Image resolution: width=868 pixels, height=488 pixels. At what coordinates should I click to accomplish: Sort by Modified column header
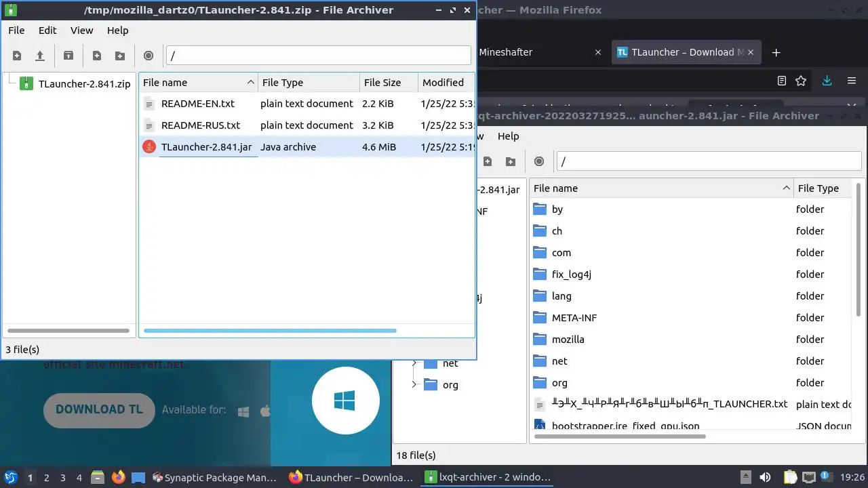[446, 83]
